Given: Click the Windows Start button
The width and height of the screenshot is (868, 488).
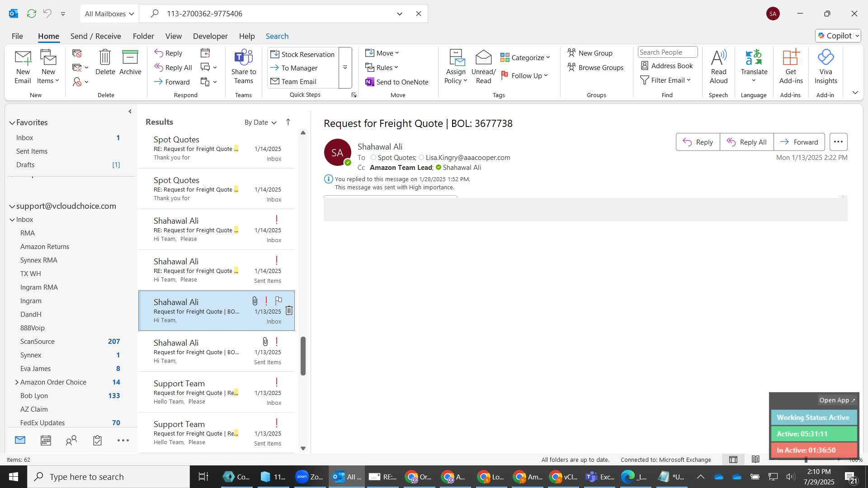Looking at the screenshot, I should tap(14, 477).
